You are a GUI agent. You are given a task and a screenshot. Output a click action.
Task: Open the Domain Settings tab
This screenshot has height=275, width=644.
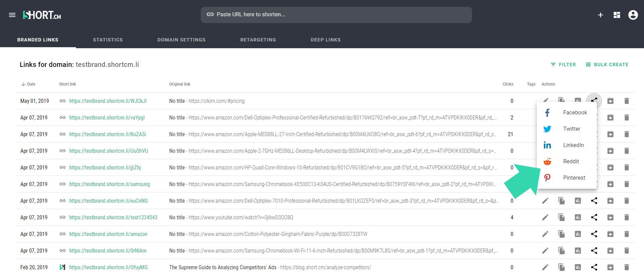click(181, 40)
